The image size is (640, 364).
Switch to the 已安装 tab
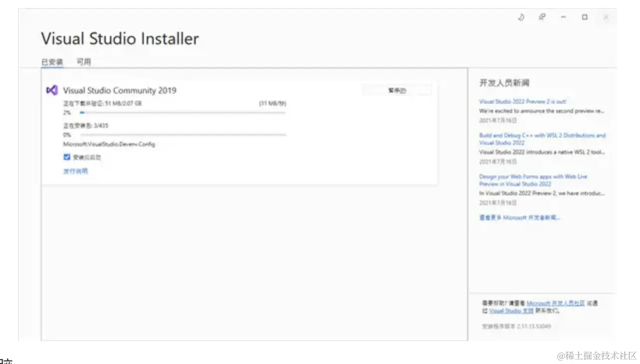click(x=52, y=62)
